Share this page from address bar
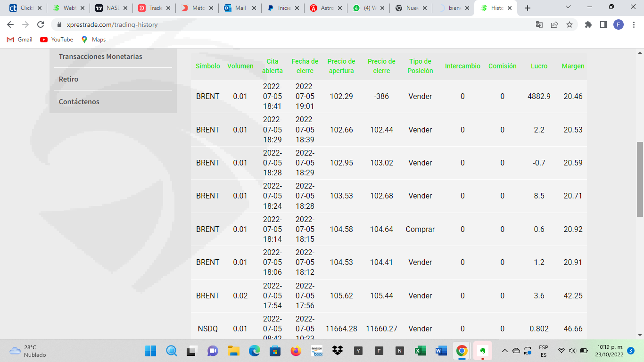This screenshot has width=644, height=362. pos(554,25)
